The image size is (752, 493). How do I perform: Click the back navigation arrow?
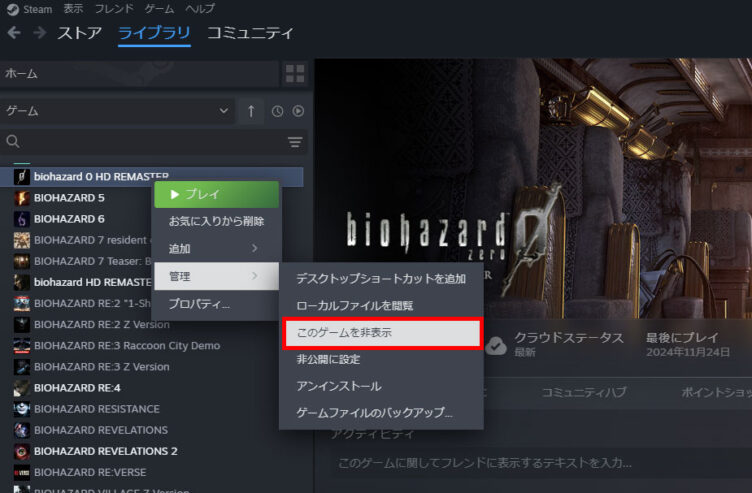(14, 33)
